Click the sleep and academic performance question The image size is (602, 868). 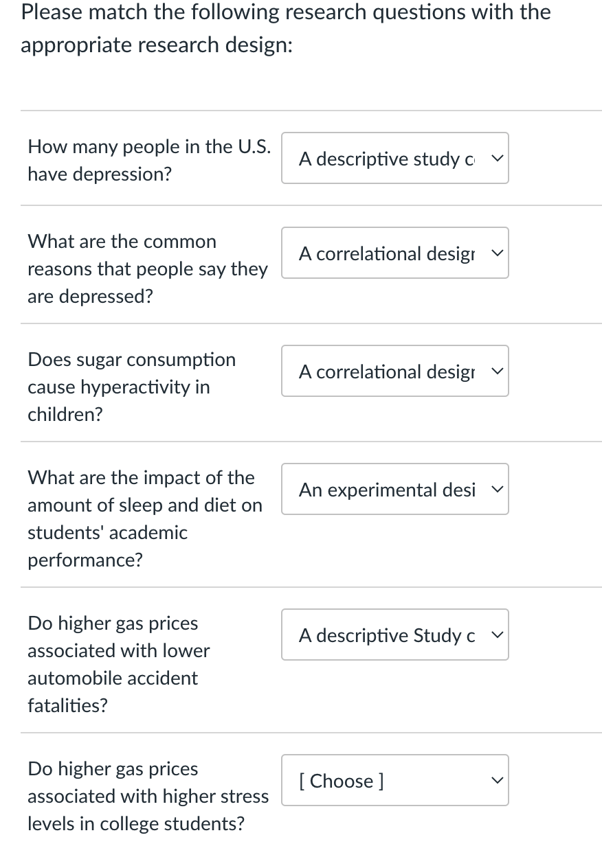pos(145,518)
